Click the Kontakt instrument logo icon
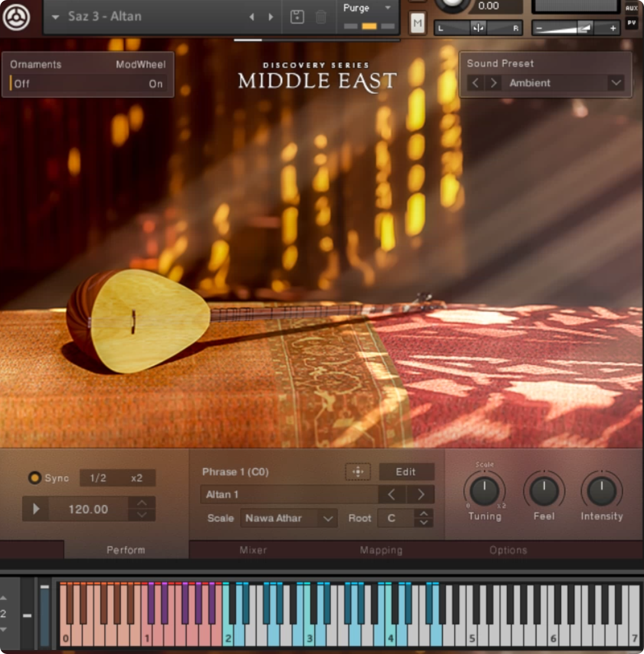644x654 pixels. 16,17
